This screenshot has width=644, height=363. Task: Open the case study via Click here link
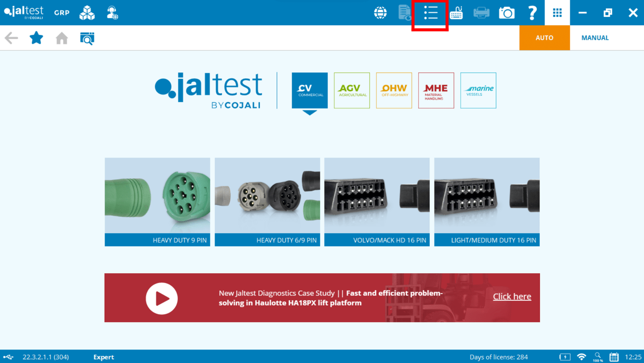[512, 296]
